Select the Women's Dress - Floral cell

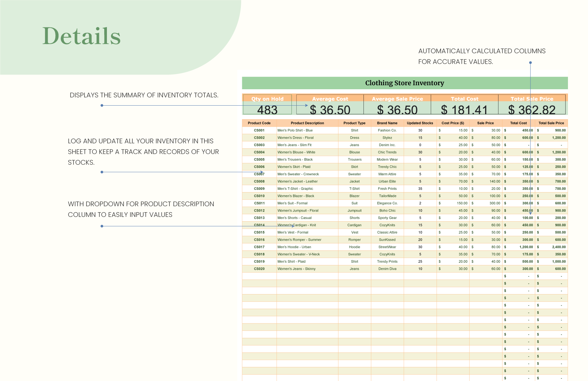tap(307, 138)
